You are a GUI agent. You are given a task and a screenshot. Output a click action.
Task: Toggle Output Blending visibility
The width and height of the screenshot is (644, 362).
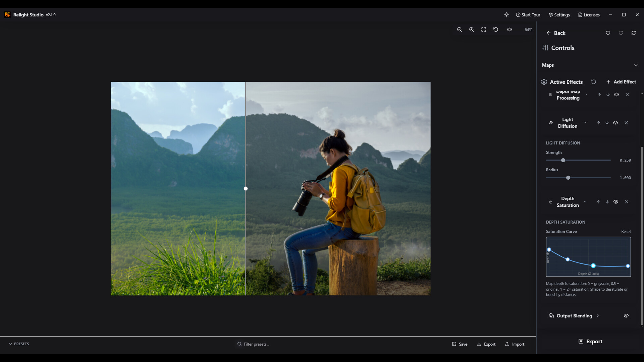click(x=626, y=316)
